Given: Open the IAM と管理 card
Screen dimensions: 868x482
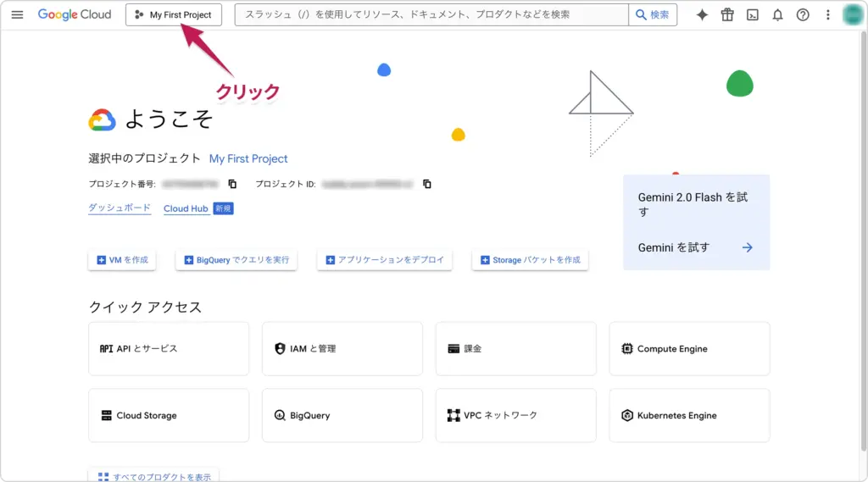Looking at the screenshot, I should (342, 349).
